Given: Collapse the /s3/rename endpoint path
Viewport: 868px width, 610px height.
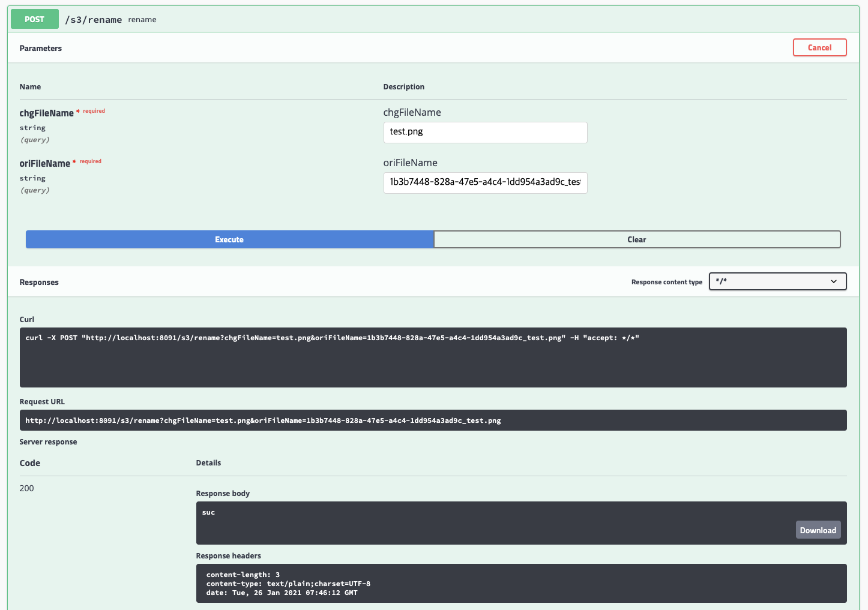Looking at the screenshot, I should click(94, 20).
